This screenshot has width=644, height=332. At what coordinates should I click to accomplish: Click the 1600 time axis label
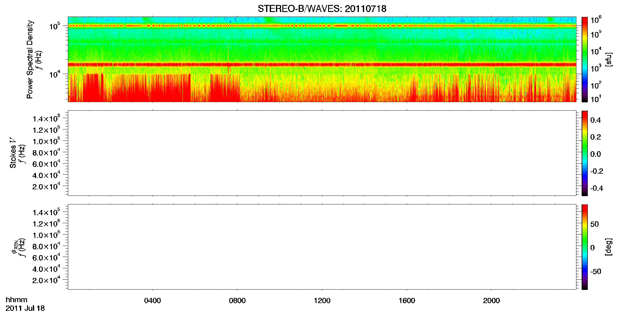click(407, 301)
